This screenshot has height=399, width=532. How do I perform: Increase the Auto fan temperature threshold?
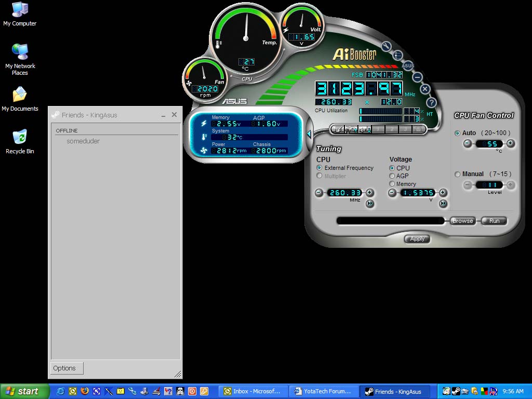[x=510, y=143]
